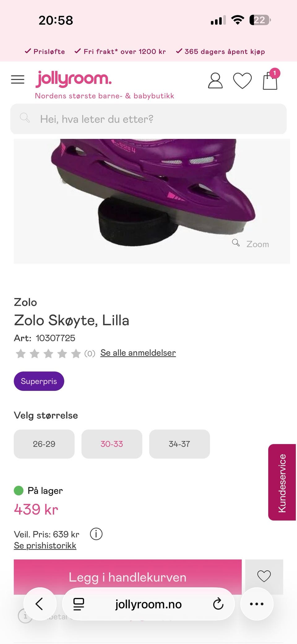Open the shopping bag cart
Image resolution: width=297 pixels, height=644 pixels.
tap(270, 80)
